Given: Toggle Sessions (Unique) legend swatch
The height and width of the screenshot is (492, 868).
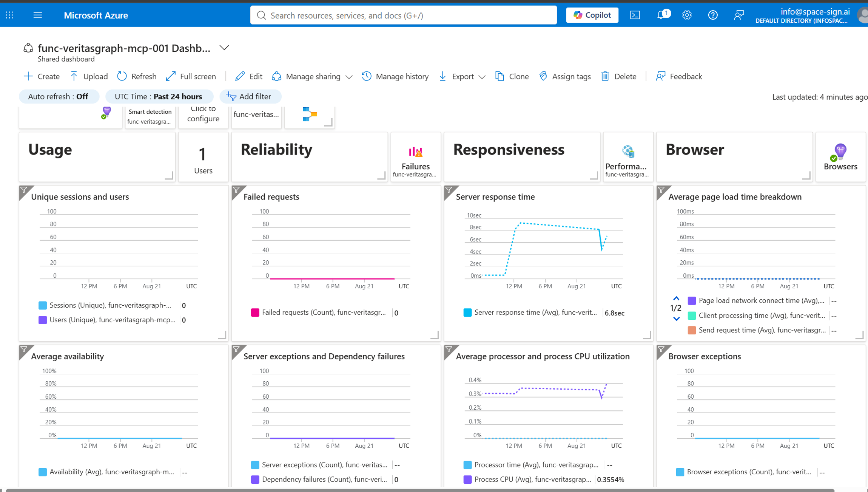Looking at the screenshot, I should 43,305.
